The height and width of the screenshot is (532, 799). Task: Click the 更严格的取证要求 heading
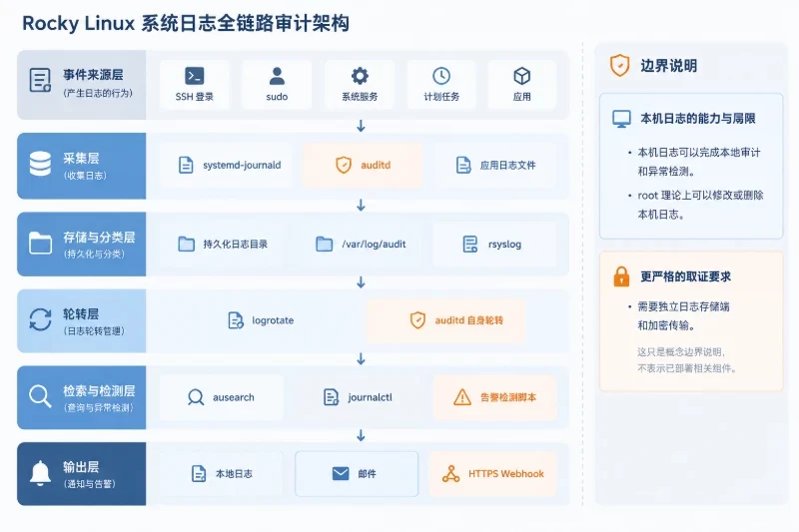685,276
